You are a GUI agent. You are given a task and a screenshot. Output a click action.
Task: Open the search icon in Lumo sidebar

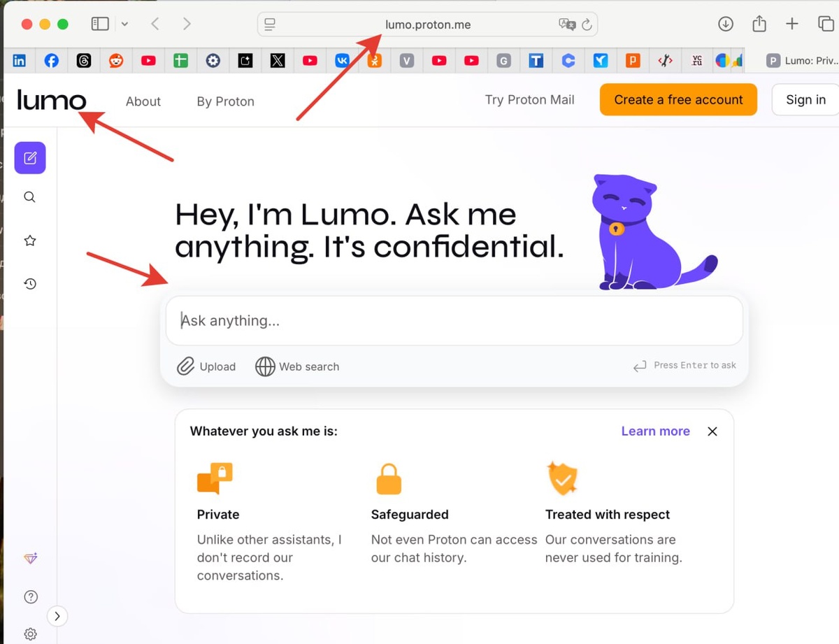tap(29, 197)
